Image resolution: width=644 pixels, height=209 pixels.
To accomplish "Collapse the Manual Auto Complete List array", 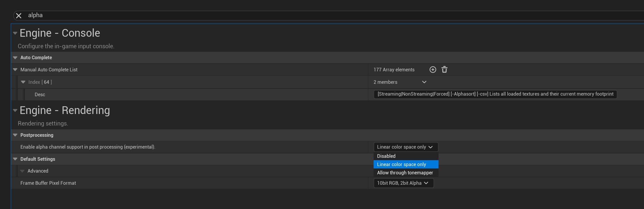I will [15, 70].
